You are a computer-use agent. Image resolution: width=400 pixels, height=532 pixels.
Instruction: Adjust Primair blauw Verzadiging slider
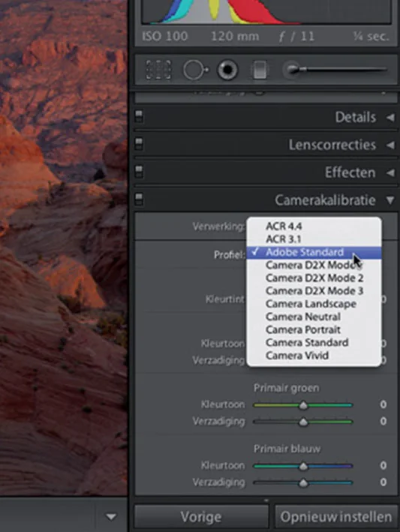[303, 482]
